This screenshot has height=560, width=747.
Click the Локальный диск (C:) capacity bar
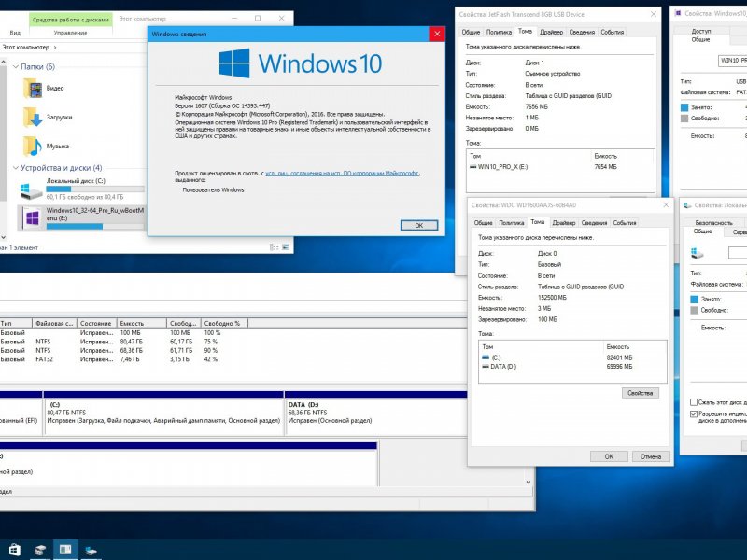tap(95, 189)
